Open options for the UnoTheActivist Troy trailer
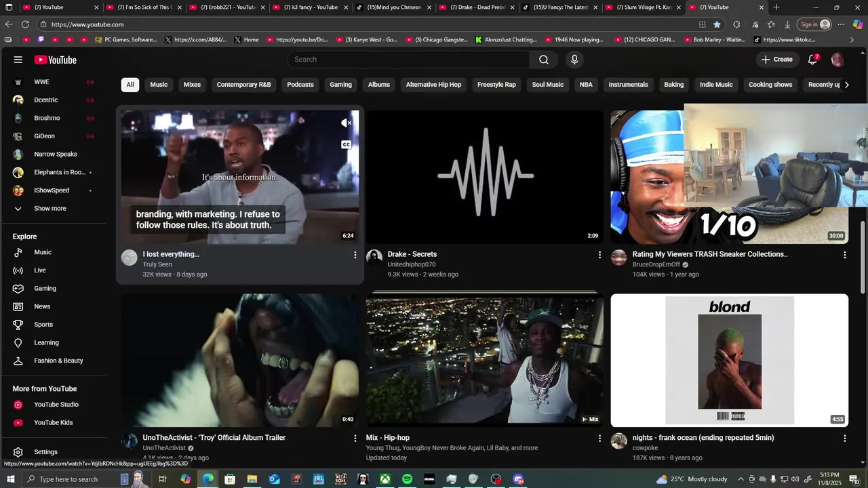Image resolution: width=868 pixels, height=488 pixels. [x=355, y=439]
